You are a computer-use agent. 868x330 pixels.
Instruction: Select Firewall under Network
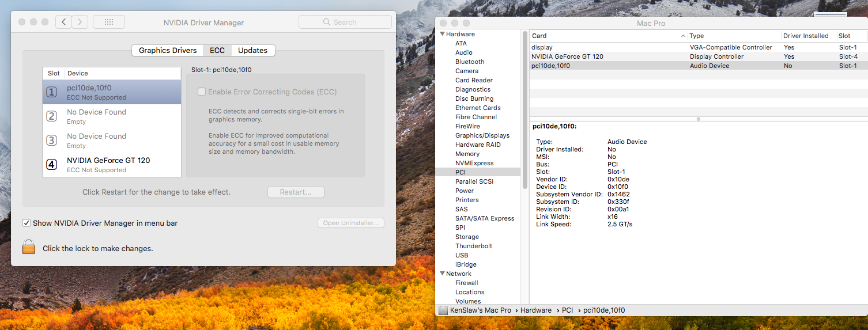[467, 283]
